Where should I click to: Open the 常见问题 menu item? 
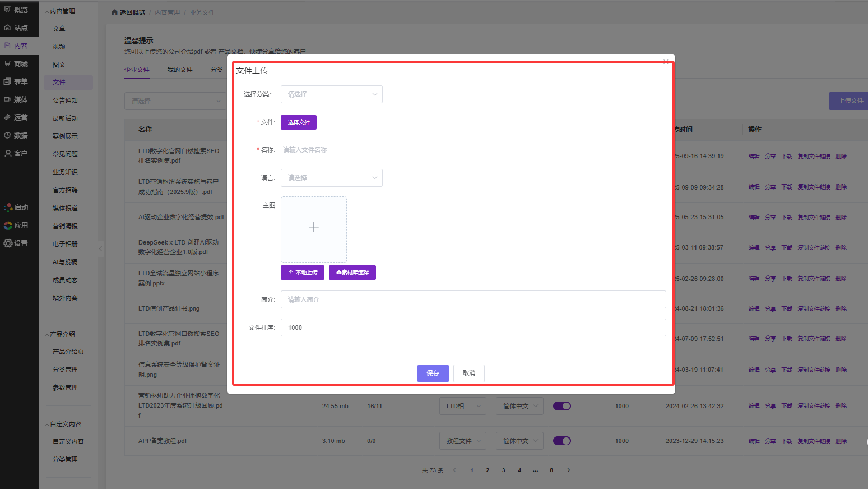65,154
